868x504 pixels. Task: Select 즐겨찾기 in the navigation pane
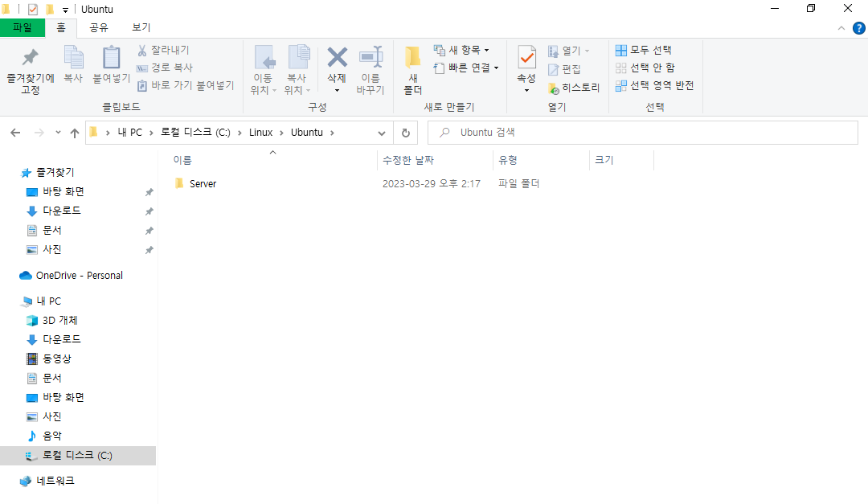click(55, 173)
